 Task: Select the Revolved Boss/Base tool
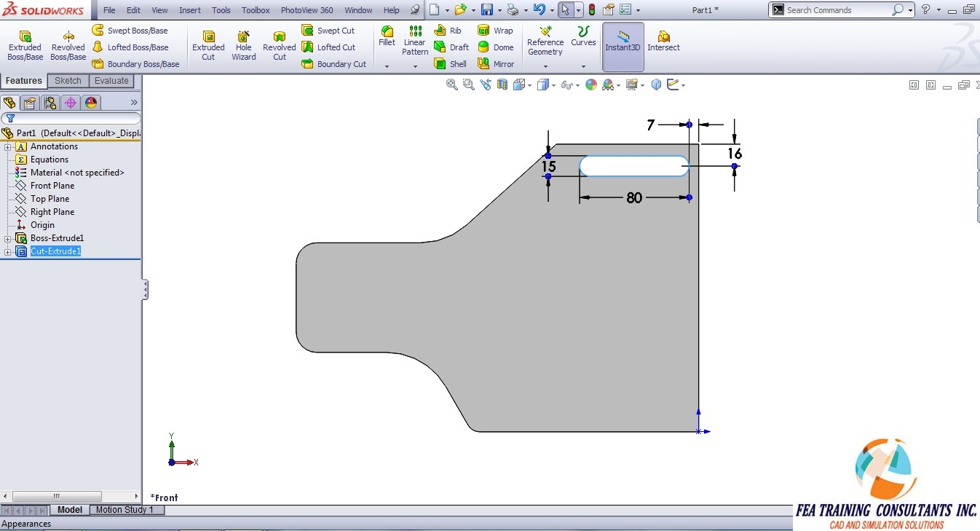[68, 46]
